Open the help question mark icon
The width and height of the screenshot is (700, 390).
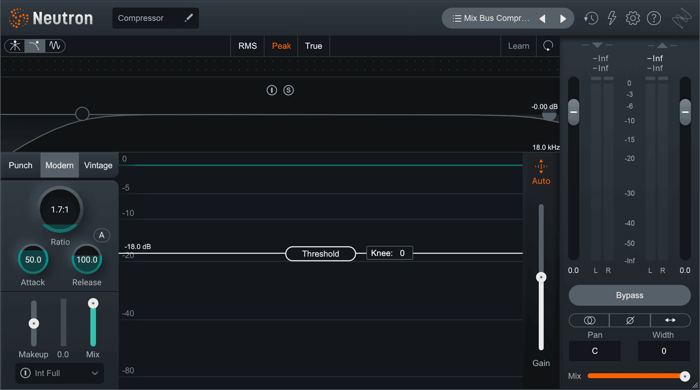click(x=654, y=18)
